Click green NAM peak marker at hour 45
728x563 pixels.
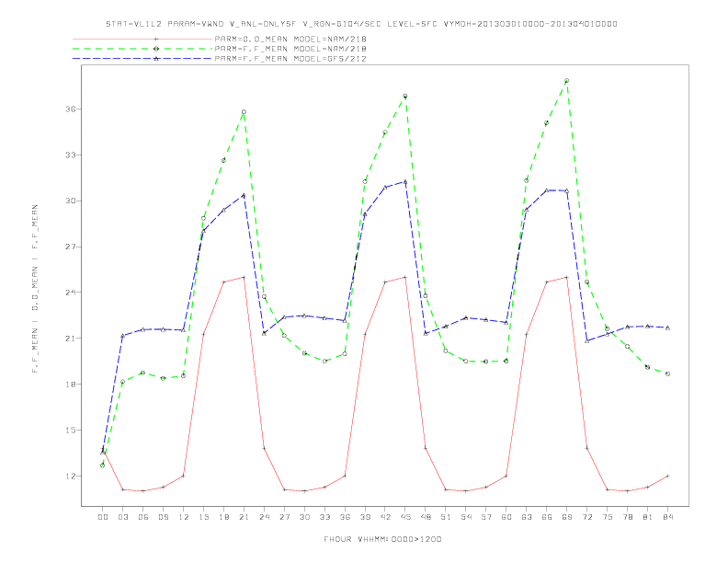[x=405, y=97]
